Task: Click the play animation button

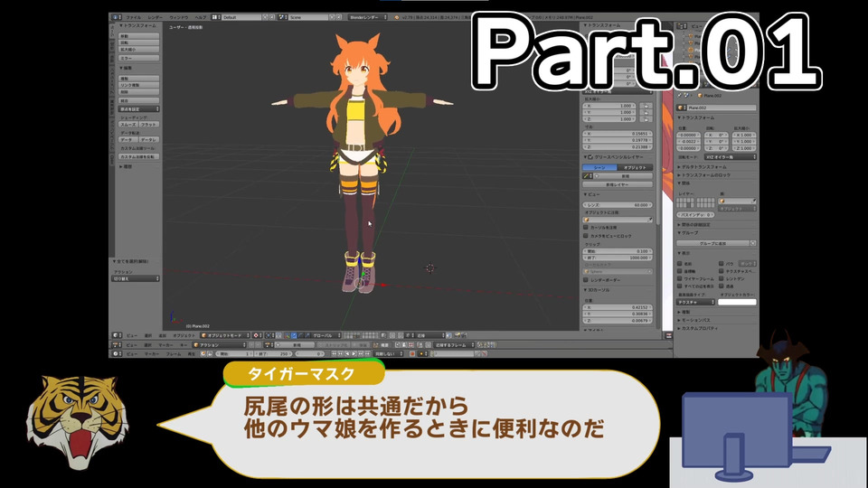Action: [354, 353]
